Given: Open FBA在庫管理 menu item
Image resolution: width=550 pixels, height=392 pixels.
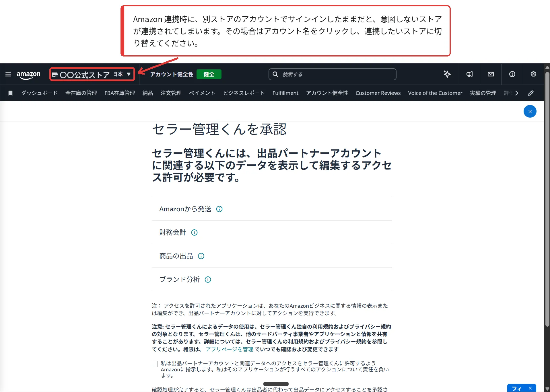Looking at the screenshot, I should point(120,93).
